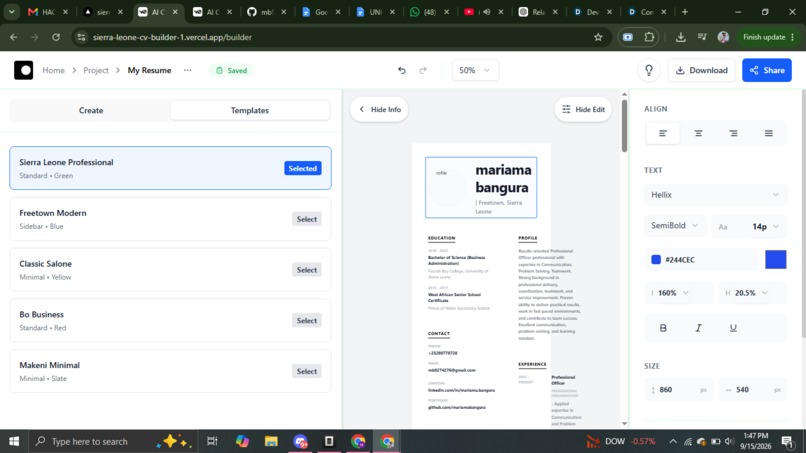Click the mariama bangura name on resume
The height and width of the screenshot is (453, 806).
pos(503,178)
